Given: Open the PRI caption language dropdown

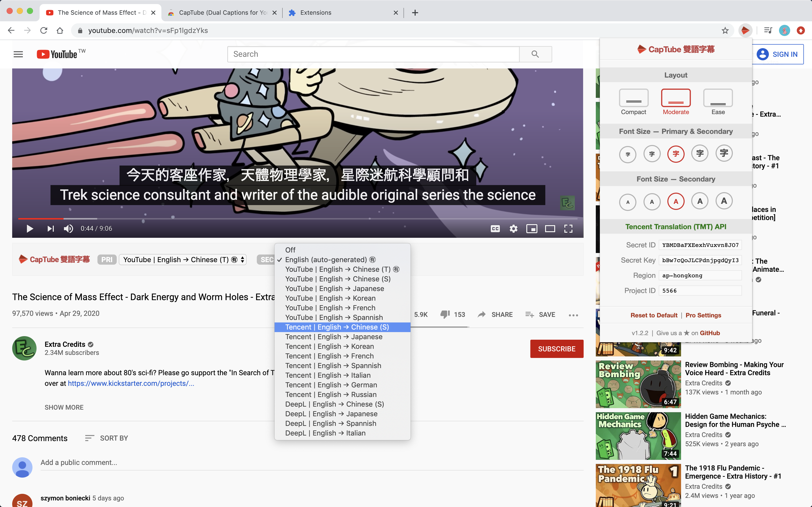Looking at the screenshot, I should [x=183, y=260].
